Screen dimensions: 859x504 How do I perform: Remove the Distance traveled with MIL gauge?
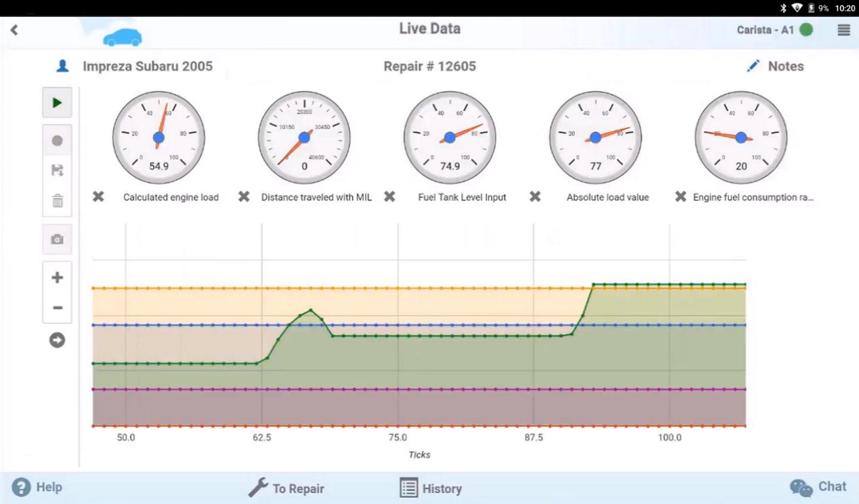point(244,196)
